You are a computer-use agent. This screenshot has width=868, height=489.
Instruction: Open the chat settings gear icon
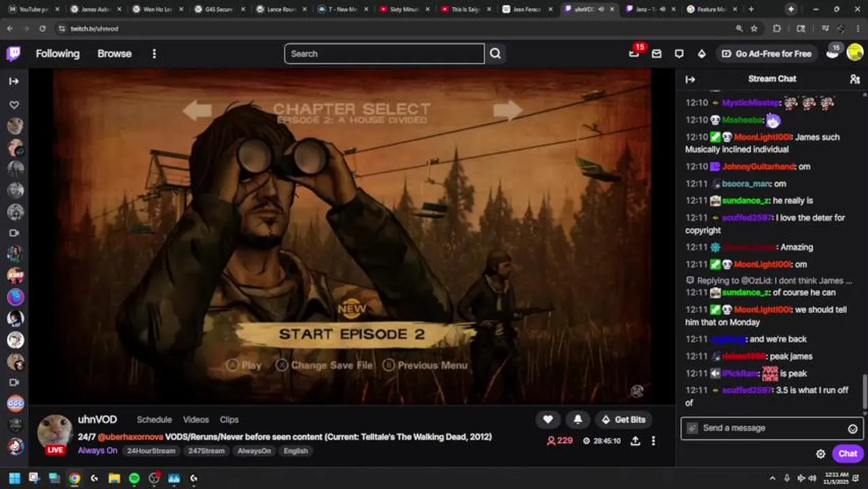(820, 454)
